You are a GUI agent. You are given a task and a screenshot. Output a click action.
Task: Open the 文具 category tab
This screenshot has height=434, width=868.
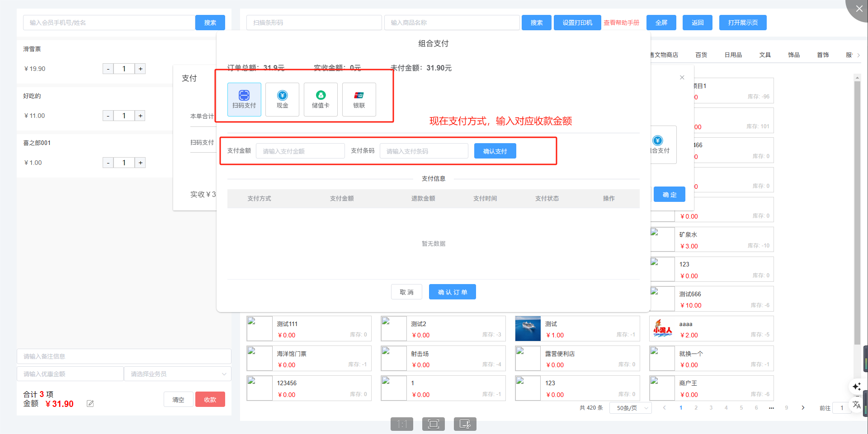[x=765, y=55]
